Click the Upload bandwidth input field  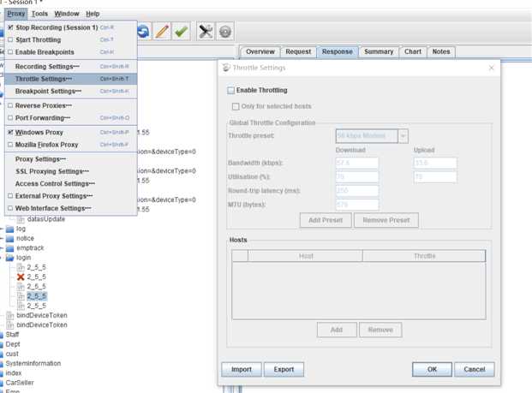[x=435, y=163]
